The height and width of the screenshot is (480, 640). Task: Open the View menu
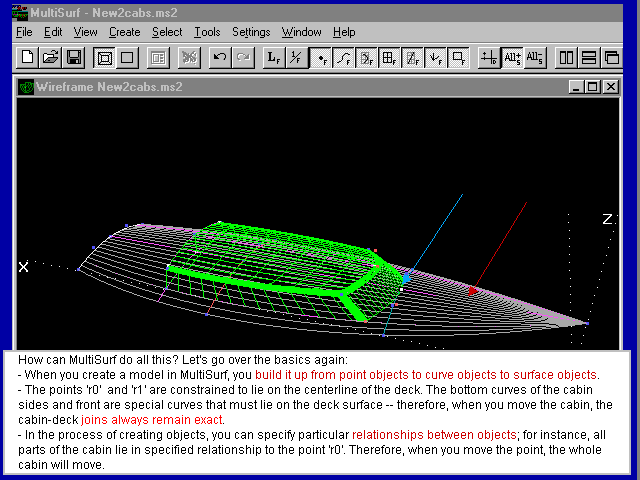85,32
